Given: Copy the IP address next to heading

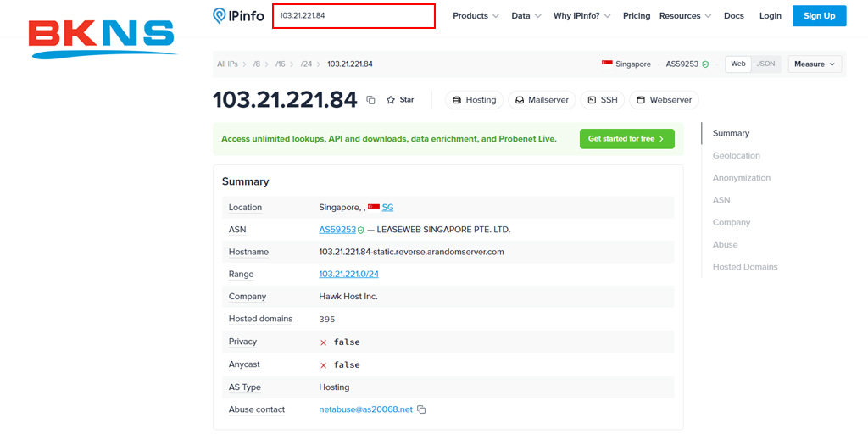Looking at the screenshot, I should 371,100.
